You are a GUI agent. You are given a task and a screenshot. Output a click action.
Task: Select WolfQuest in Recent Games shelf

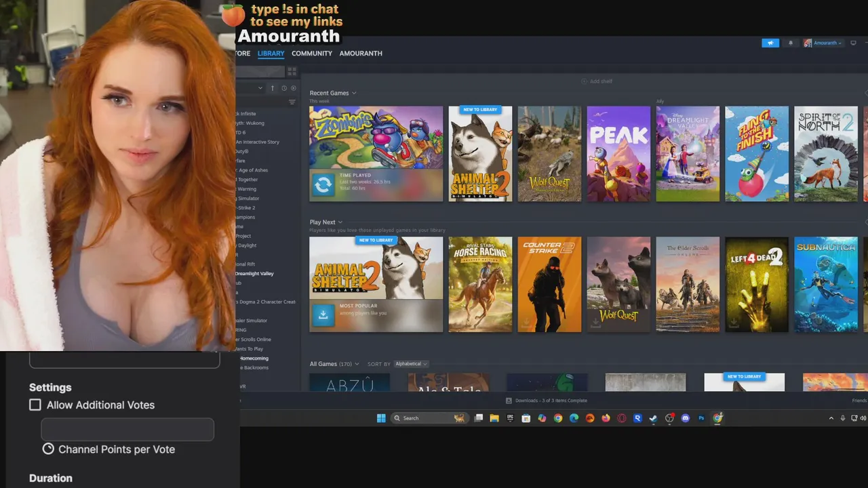pyautogui.click(x=549, y=154)
